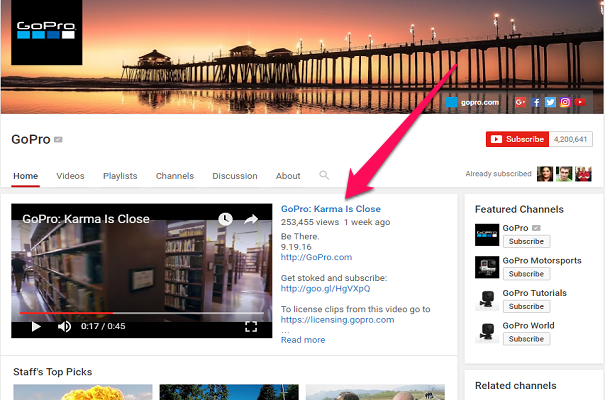This screenshot has width=605, height=400.
Task: Open GoPro's Google+ page icon
Action: click(520, 102)
